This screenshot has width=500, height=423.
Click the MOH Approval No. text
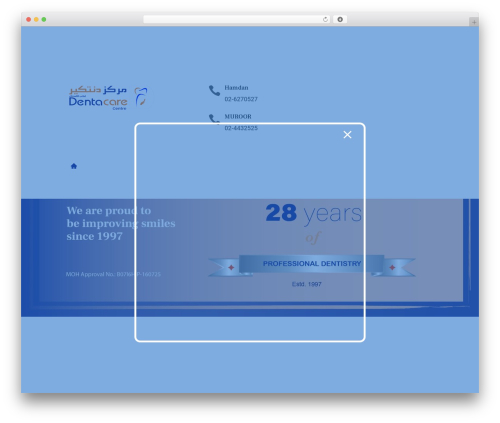pyautogui.click(x=113, y=274)
